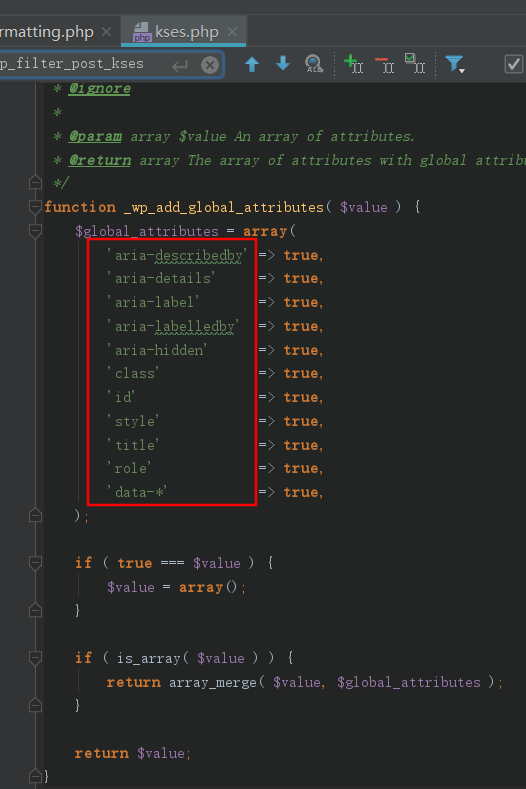The width and height of the screenshot is (526, 789).
Task: Click the $global_attributes variable declaration
Action: 146,231
